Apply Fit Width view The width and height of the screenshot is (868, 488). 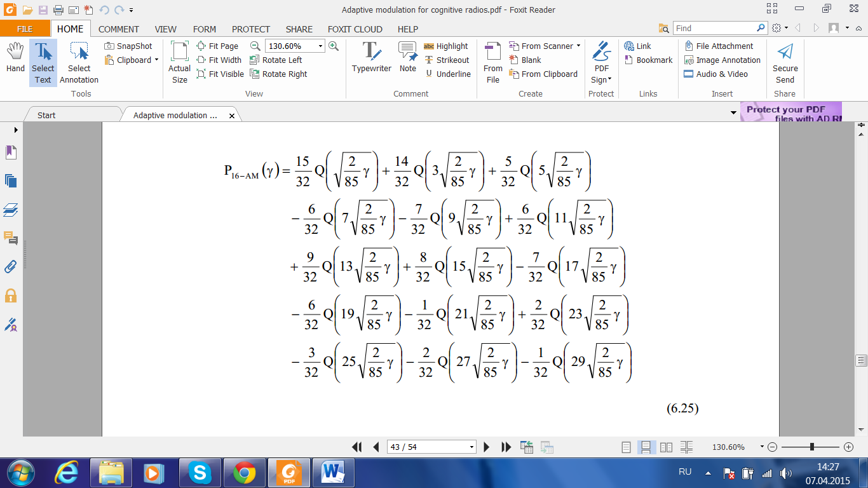pyautogui.click(x=219, y=60)
